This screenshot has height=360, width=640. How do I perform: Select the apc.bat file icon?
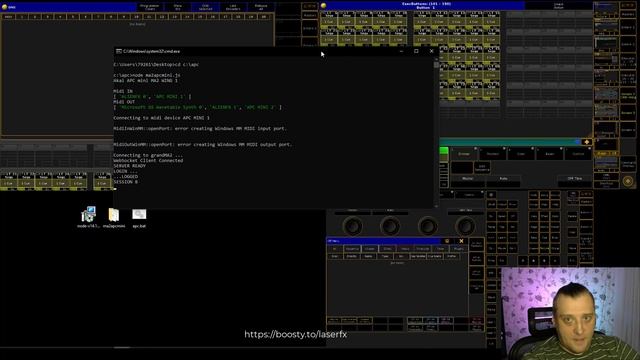click(139, 214)
